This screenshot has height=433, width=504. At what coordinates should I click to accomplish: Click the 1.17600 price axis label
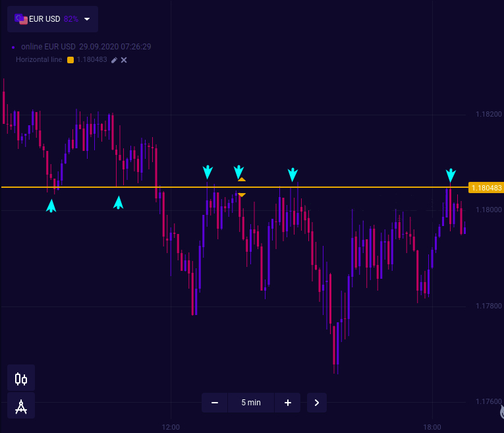(489, 401)
